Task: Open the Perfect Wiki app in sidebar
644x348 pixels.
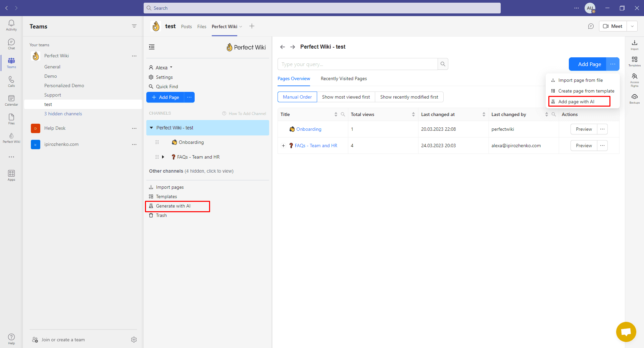Action: click(x=11, y=138)
